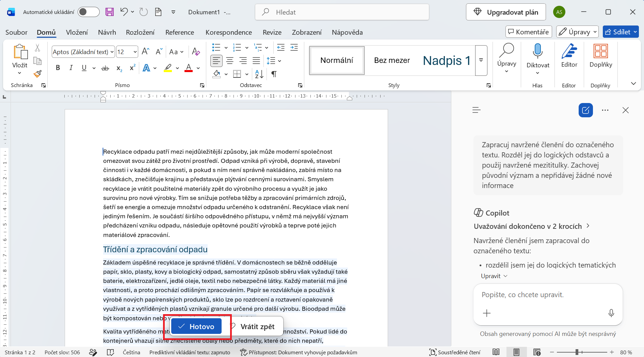Collapse the ribbon with chevron
Screen dimensions: 644x357
tap(633, 84)
